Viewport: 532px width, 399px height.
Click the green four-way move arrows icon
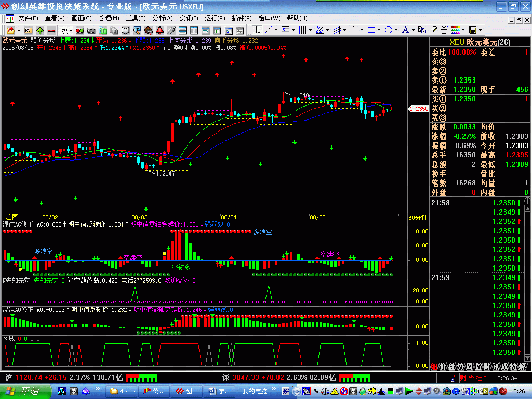[x=39, y=31]
